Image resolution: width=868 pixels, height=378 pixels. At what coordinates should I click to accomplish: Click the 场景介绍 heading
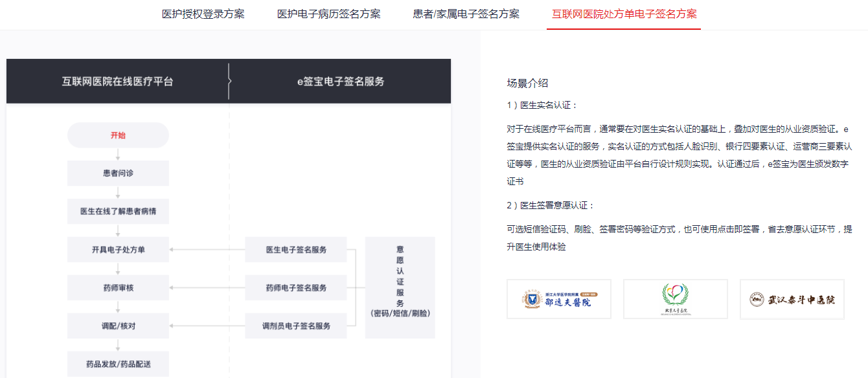click(x=527, y=83)
